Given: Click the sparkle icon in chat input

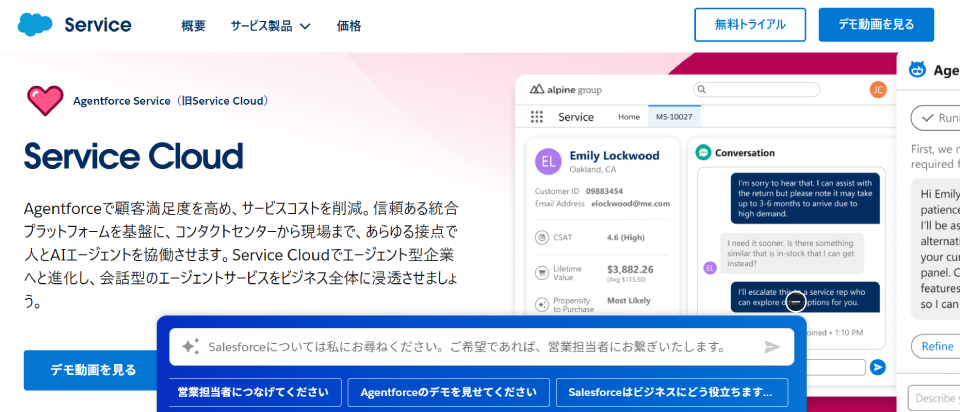Looking at the screenshot, I should coord(190,346).
